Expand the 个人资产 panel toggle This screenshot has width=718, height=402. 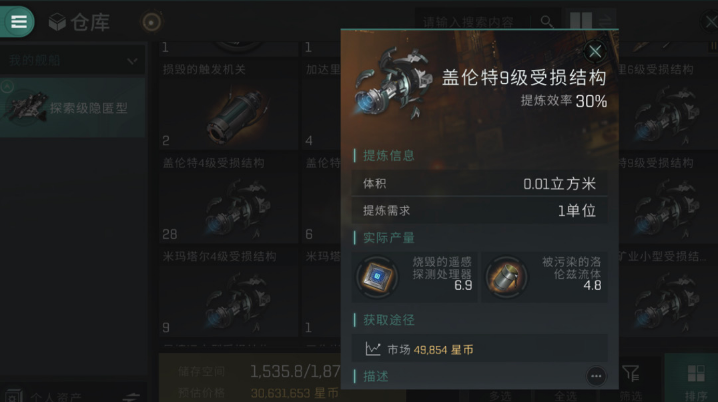pos(133,396)
